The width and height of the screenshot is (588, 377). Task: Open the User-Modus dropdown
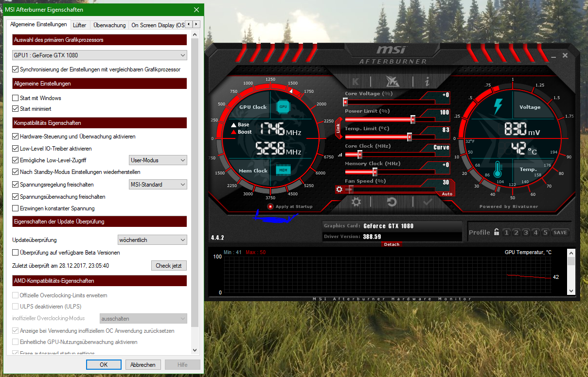pos(158,160)
